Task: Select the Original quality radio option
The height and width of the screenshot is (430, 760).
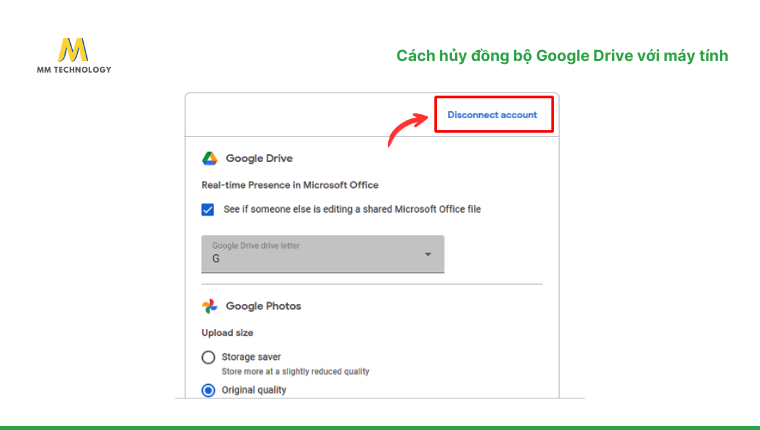Action: click(208, 390)
